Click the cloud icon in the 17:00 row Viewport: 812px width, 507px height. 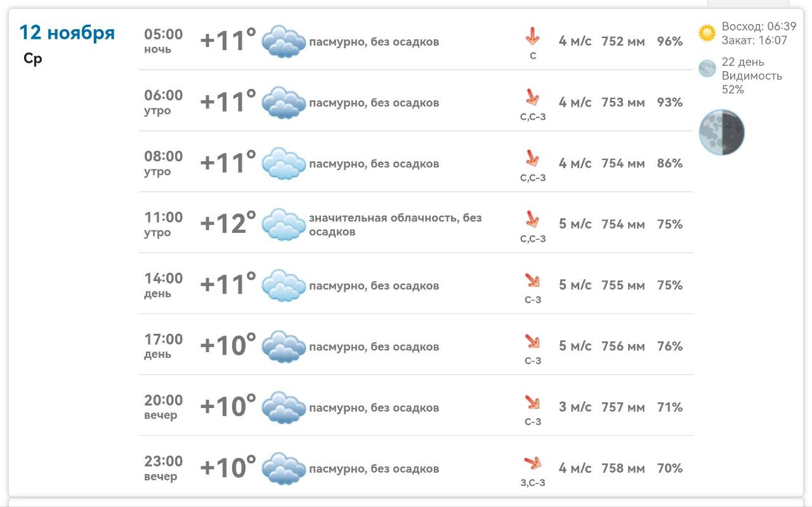[x=284, y=346]
